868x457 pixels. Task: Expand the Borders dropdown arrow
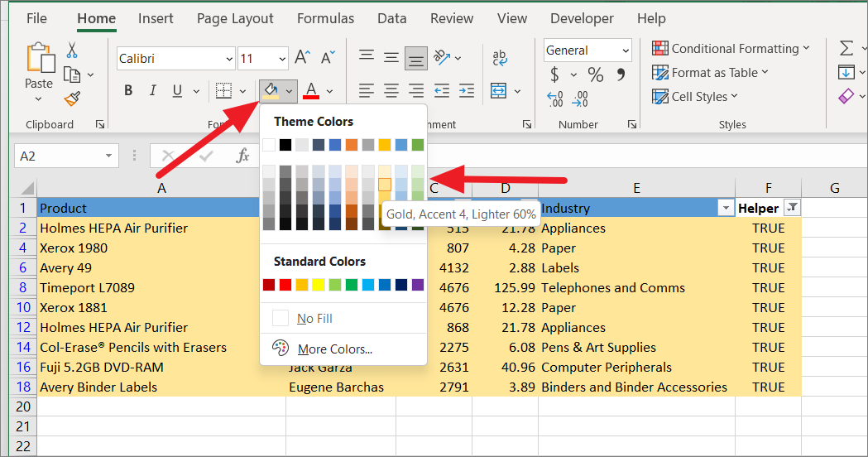(242, 91)
